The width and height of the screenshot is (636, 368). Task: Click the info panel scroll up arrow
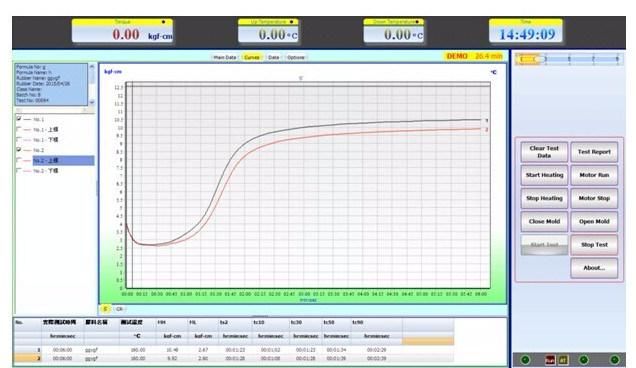(x=92, y=66)
